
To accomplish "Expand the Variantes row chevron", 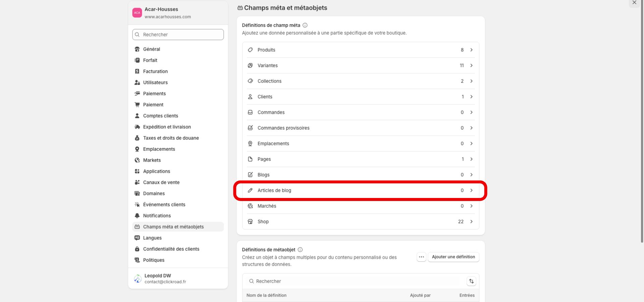I will click(471, 65).
